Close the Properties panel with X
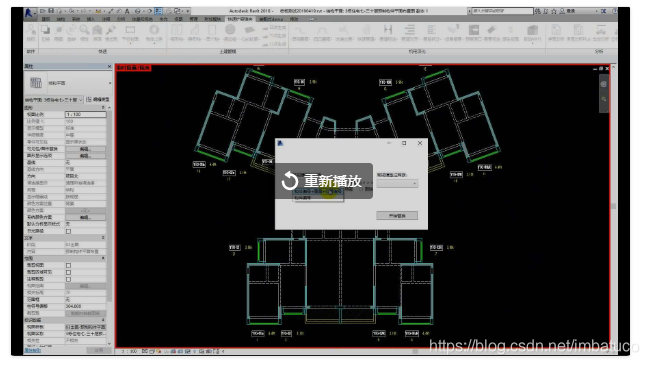649x365 pixels. [109, 66]
